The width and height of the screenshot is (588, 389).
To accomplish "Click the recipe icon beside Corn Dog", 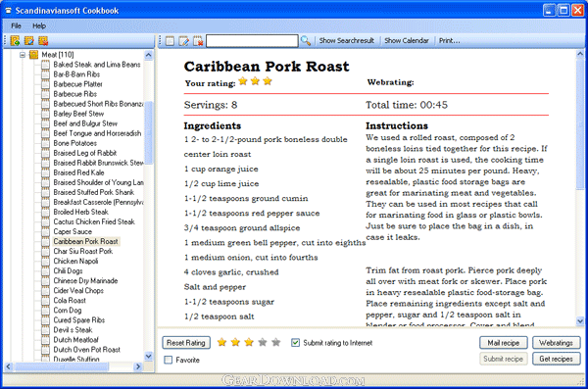I will tap(45, 311).
